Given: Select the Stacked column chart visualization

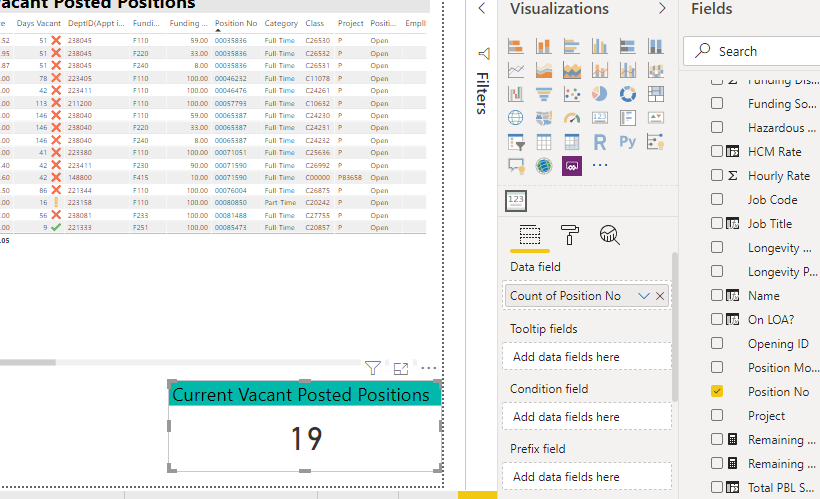Looking at the screenshot, I should pyautogui.click(x=544, y=46).
